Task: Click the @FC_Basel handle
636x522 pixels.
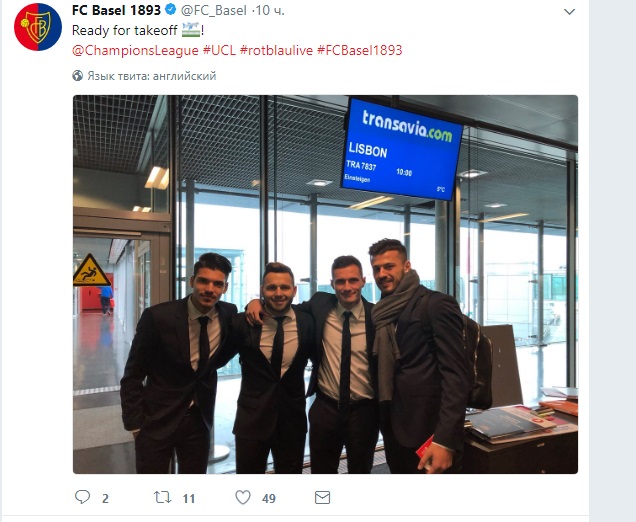Action: [214, 10]
